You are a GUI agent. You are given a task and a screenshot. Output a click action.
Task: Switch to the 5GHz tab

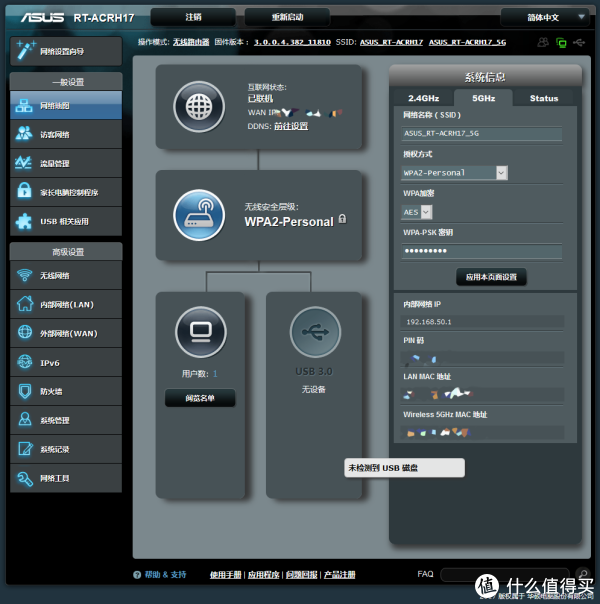coord(484,98)
